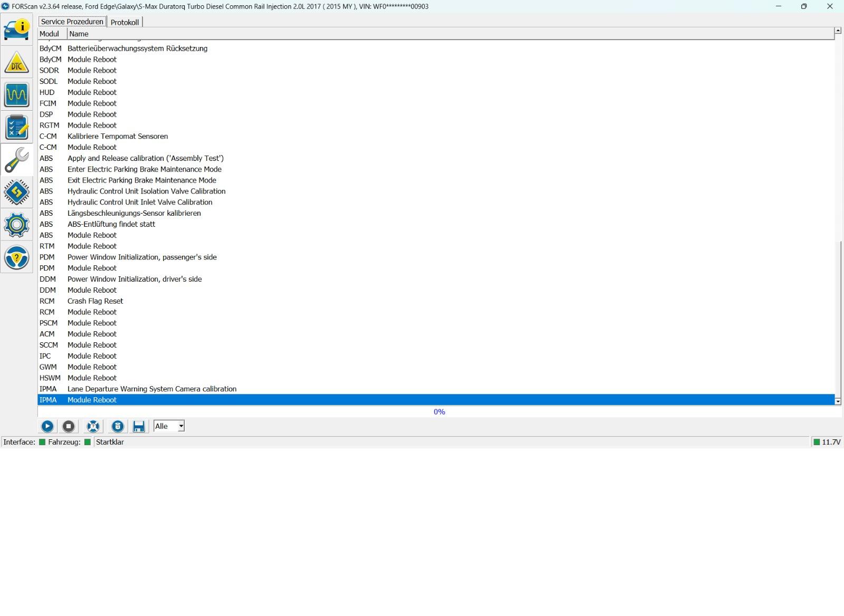The width and height of the screenshot is (844, 616).
Task: Select Lane Departure Warning System Camera calibration
Action: click(436, 389)
